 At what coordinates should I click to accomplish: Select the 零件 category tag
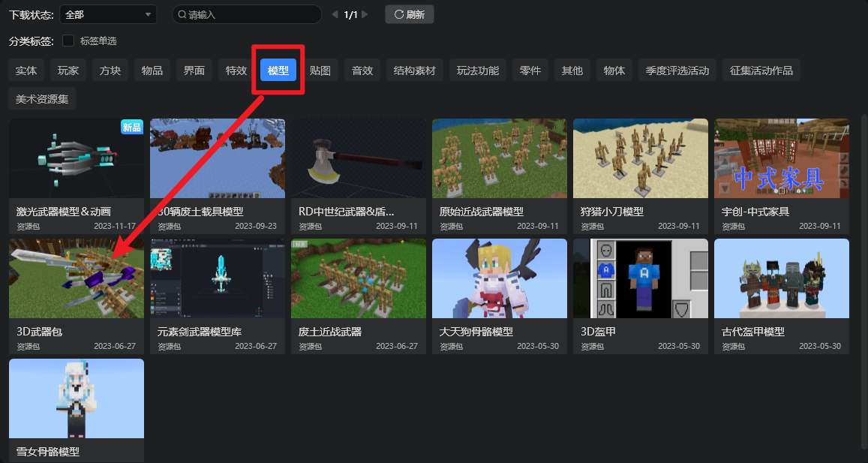pos(530,71)
